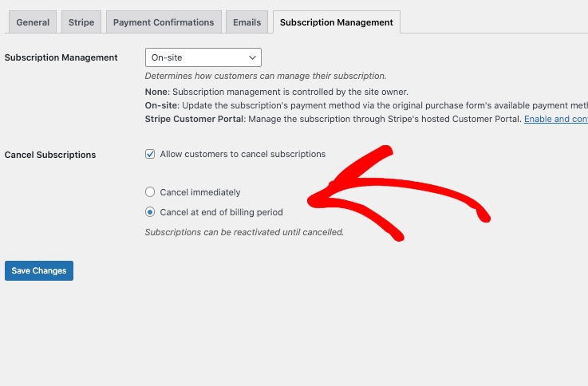This screenshot has height=386, width=588.
Task: Click the "Allow customers to cancel subscriptions" label
Action: (x=243, y=154)
